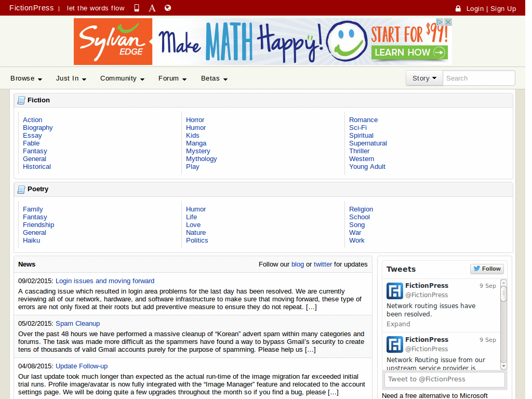Open the Action fiction category
This screenshot has height=399, width=532.
click(33, 120)
